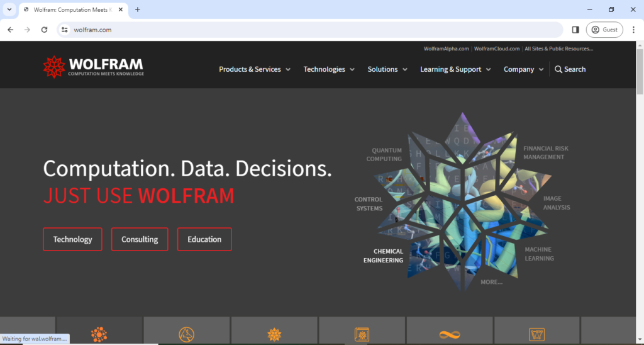Expand the Products & Services dropdown

(x=254, y=69)
